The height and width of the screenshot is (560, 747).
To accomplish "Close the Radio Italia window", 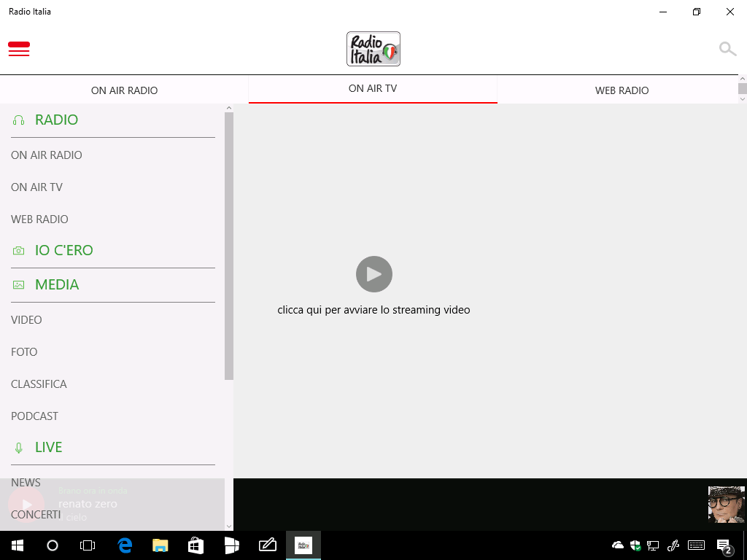I will click(729, 12).
